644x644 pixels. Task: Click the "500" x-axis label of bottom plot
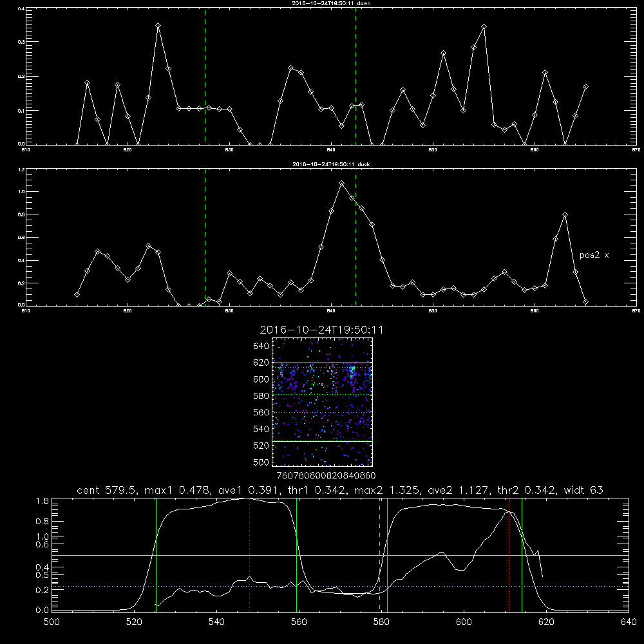[x=52, y=622]
